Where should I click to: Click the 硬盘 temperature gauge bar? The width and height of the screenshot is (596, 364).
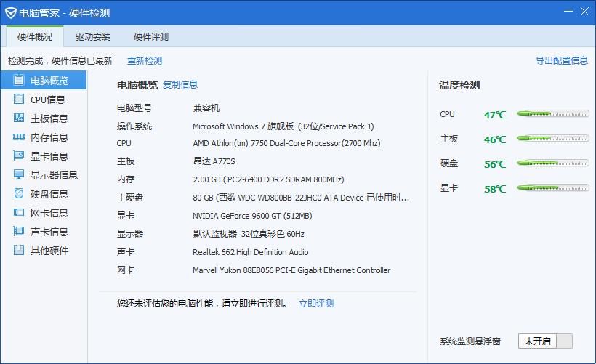tap(552, 163)
